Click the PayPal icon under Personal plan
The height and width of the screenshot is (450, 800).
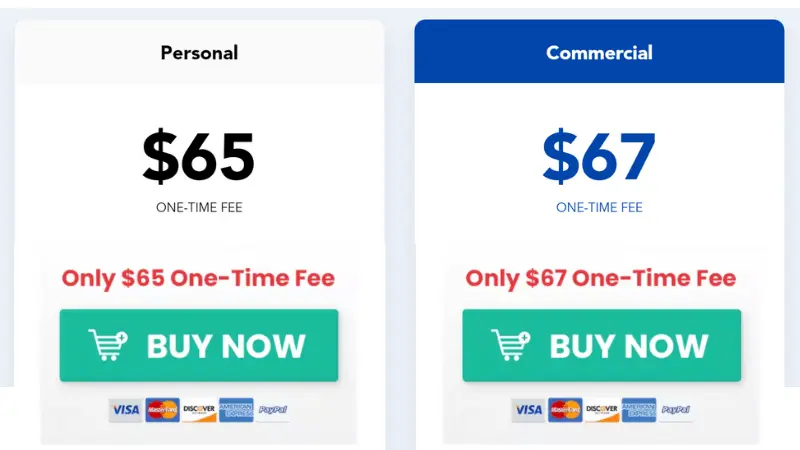[273, 410]
